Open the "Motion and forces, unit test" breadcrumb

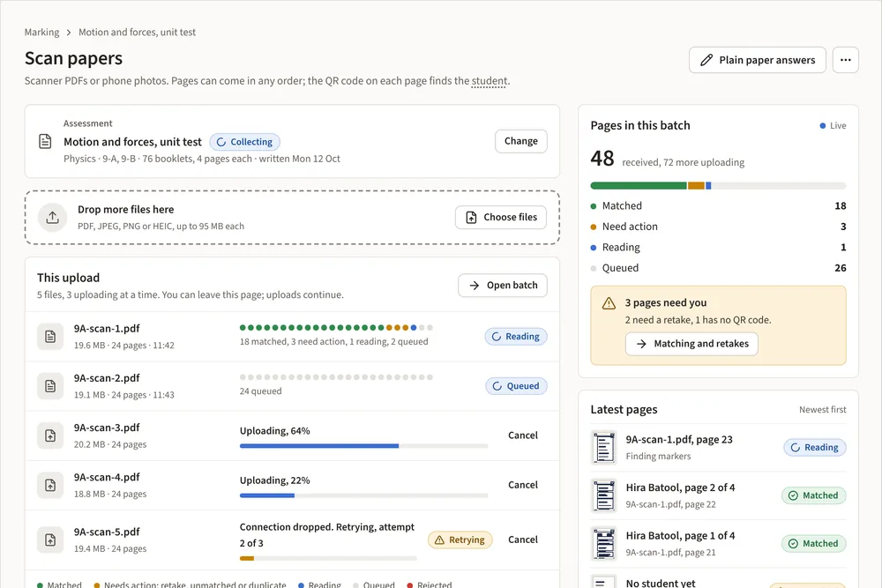(x=138, y=32)
